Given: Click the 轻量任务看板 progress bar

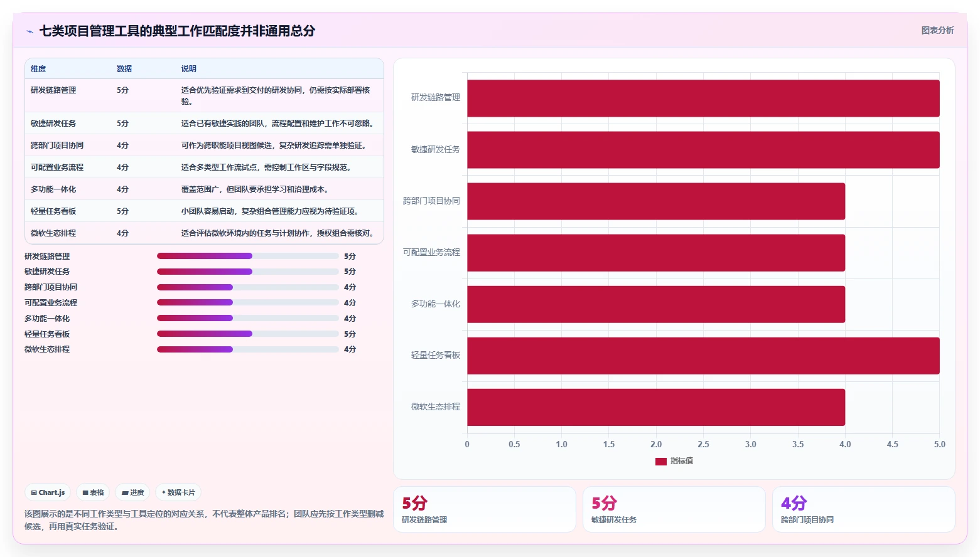Looking at the screenshot, I should pyautogui.click(x=248, y=334).
